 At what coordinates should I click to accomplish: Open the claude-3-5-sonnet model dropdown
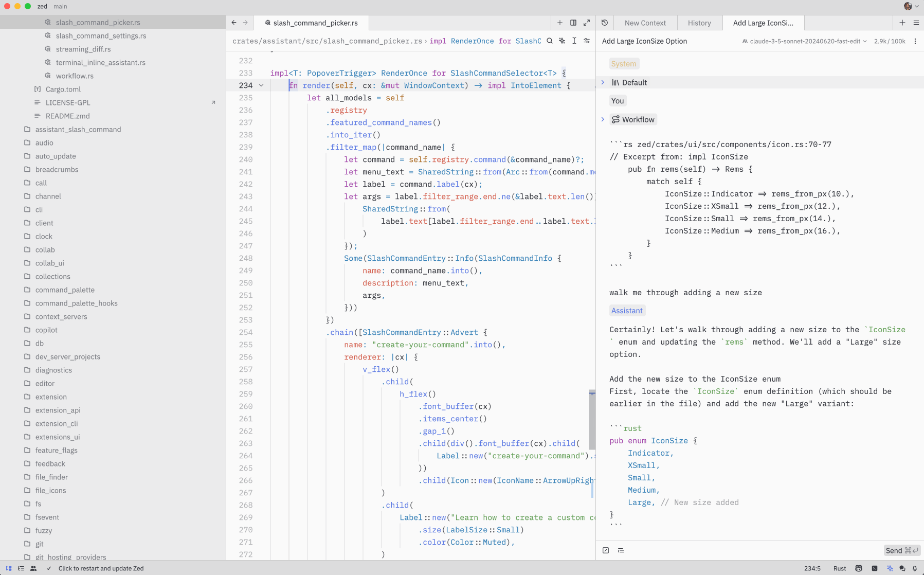tap(805, 41)
